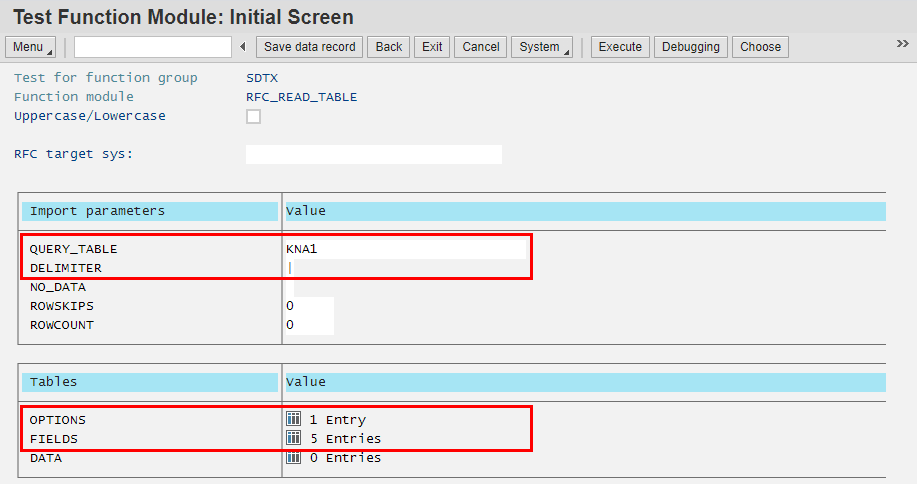
Task: Focus the transaction command input field
Action: (x=153, y=47)
